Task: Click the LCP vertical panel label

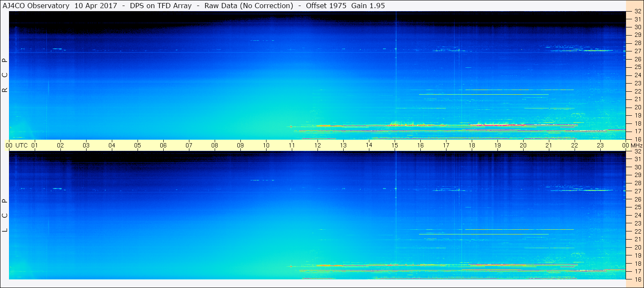Action: coord(5,215)
